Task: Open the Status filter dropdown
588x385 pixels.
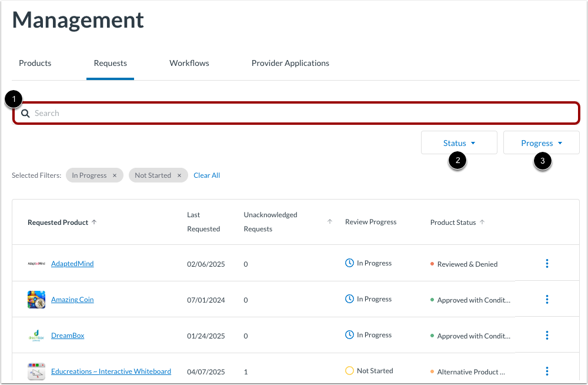Action: [x=459, y=142]
